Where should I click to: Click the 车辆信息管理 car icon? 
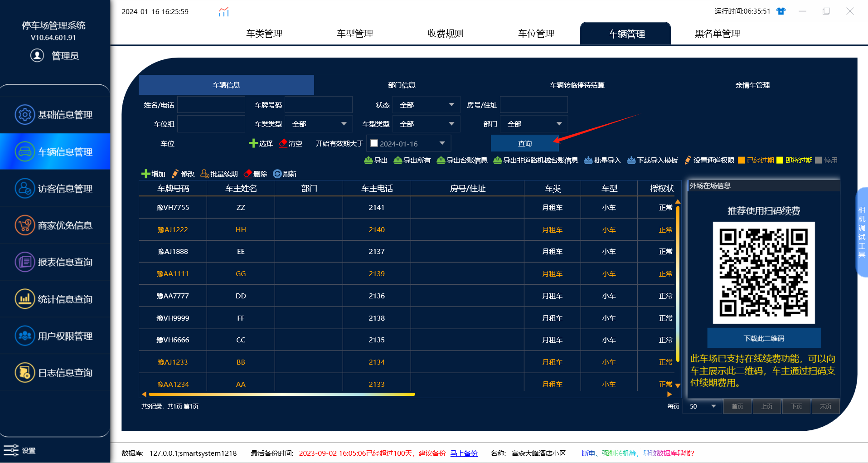tap(25, 151)
